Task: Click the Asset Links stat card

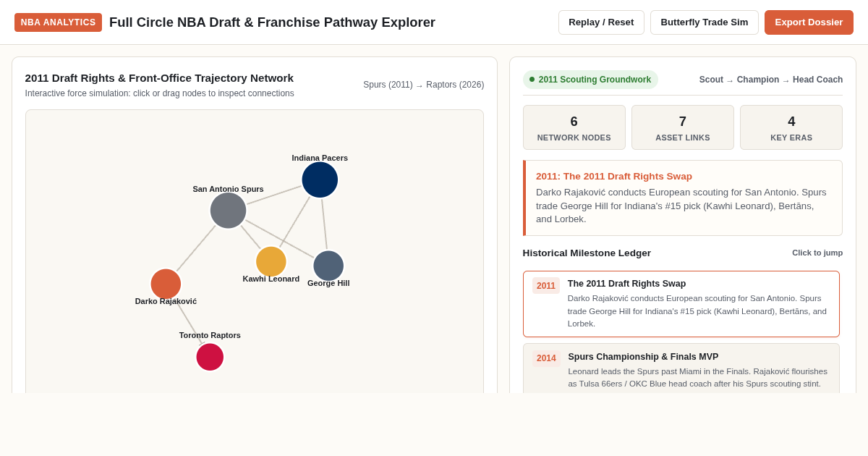Action: [x=683, y=127]
